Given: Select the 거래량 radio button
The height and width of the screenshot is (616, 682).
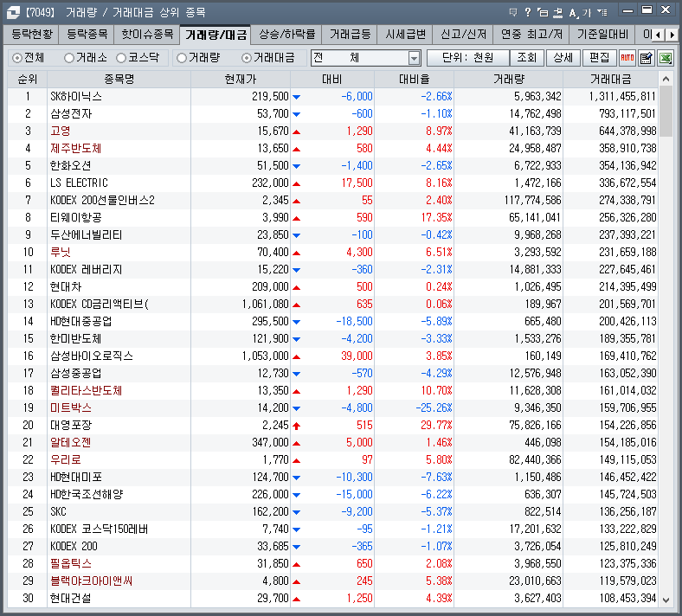Looking at the screenshot, I should point(182,58).
